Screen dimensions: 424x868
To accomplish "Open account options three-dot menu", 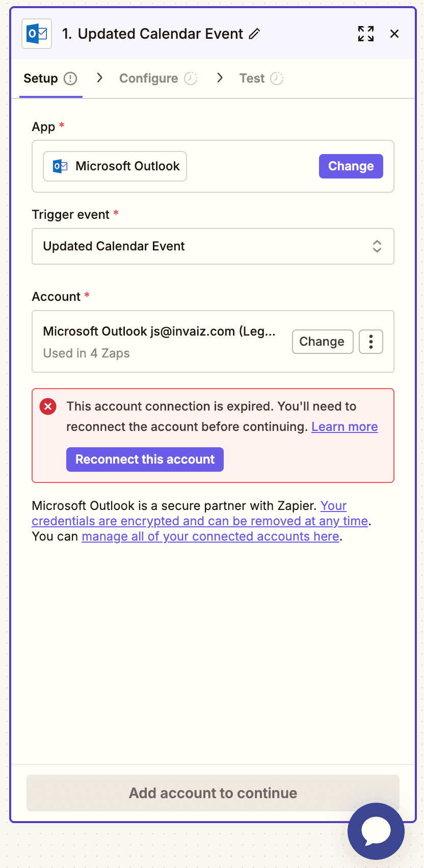I will click(x=371, y=342).
